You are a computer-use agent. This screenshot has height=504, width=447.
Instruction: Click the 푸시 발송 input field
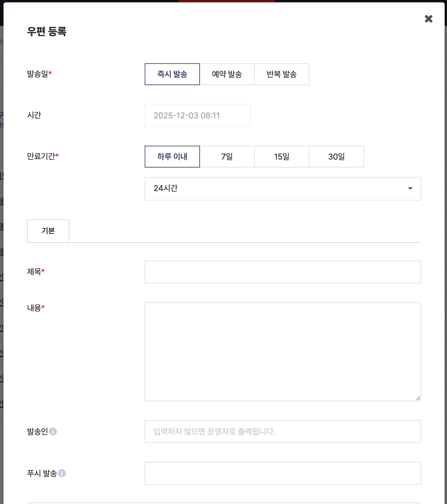(x=283, y=473)
